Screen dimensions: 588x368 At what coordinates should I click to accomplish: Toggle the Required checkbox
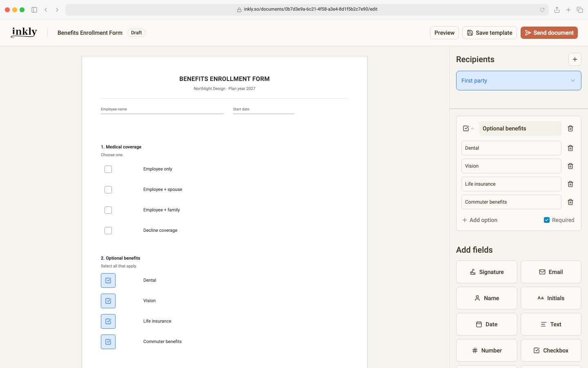tap(546, 220)
